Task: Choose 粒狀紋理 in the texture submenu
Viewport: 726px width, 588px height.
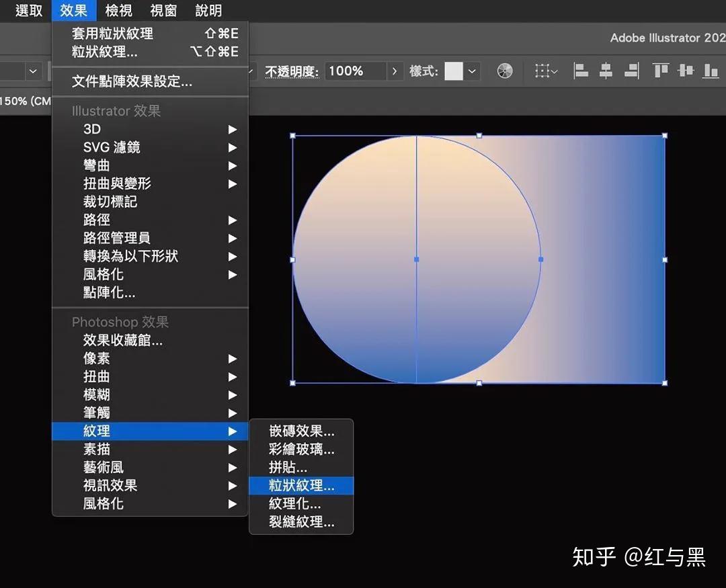Action: coord(301,485)
